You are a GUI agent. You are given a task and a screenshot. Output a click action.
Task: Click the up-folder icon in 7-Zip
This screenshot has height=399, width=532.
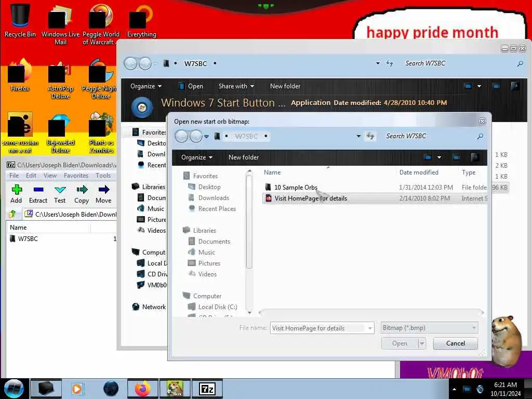click(x=12, y=214)
